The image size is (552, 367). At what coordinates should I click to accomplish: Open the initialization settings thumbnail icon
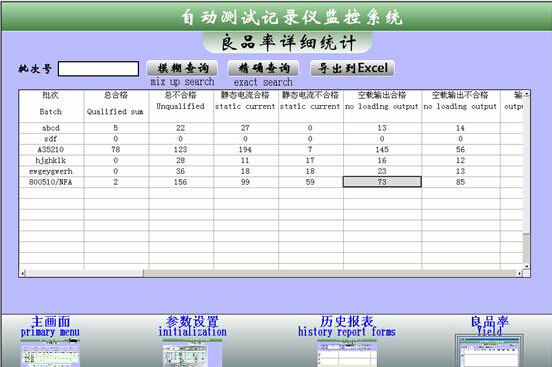tap(192, 353)
